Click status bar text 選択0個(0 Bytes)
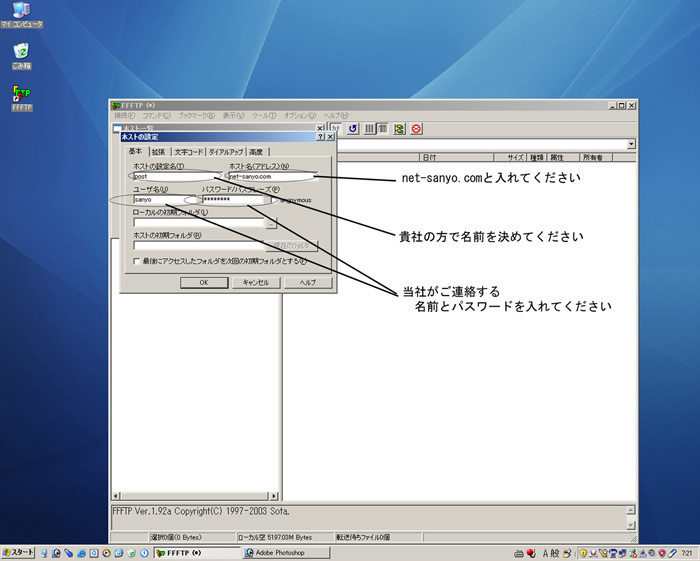This screenshot has width=700, height=561. pos(176,537)
